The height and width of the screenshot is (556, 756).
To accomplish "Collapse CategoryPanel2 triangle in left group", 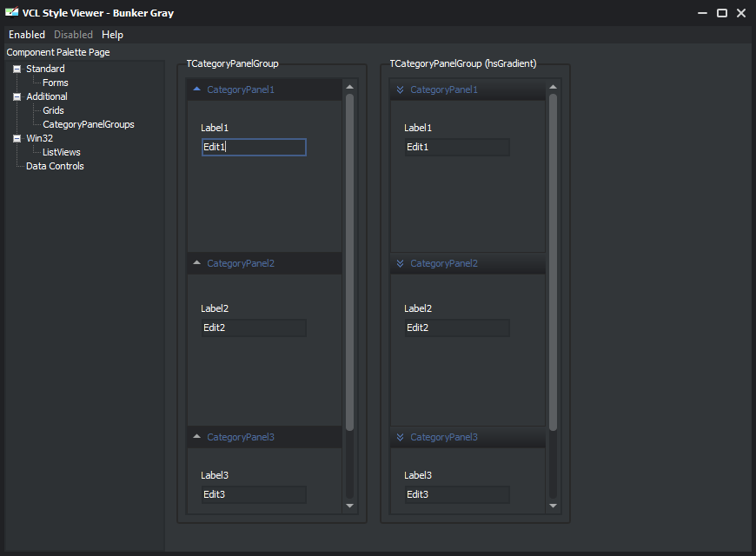I will [x=196, y=263].
